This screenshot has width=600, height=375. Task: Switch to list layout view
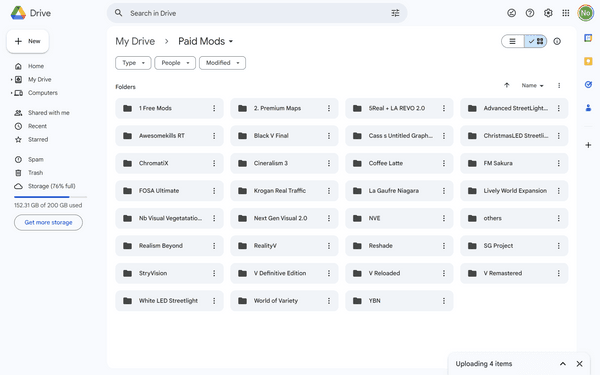pos(513,41)
